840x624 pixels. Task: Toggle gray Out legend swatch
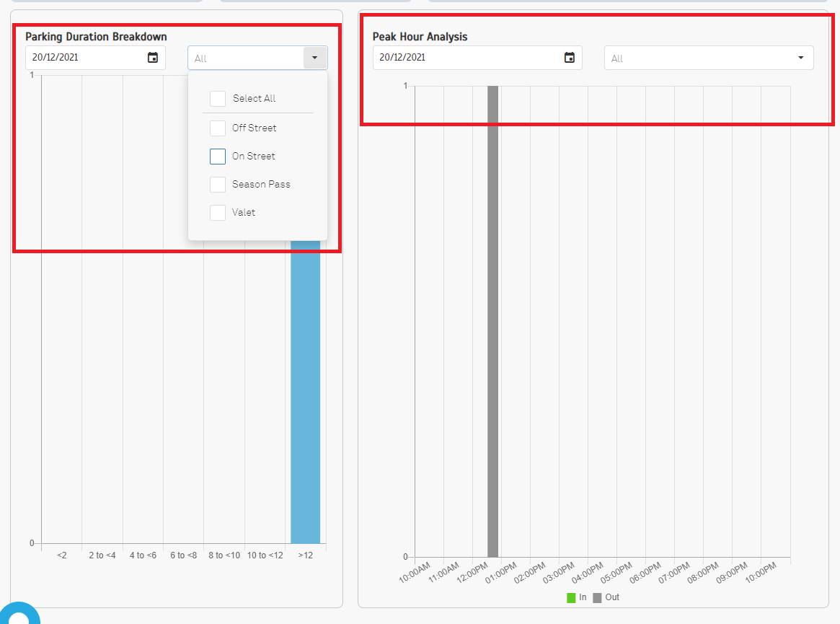(597, 598)
